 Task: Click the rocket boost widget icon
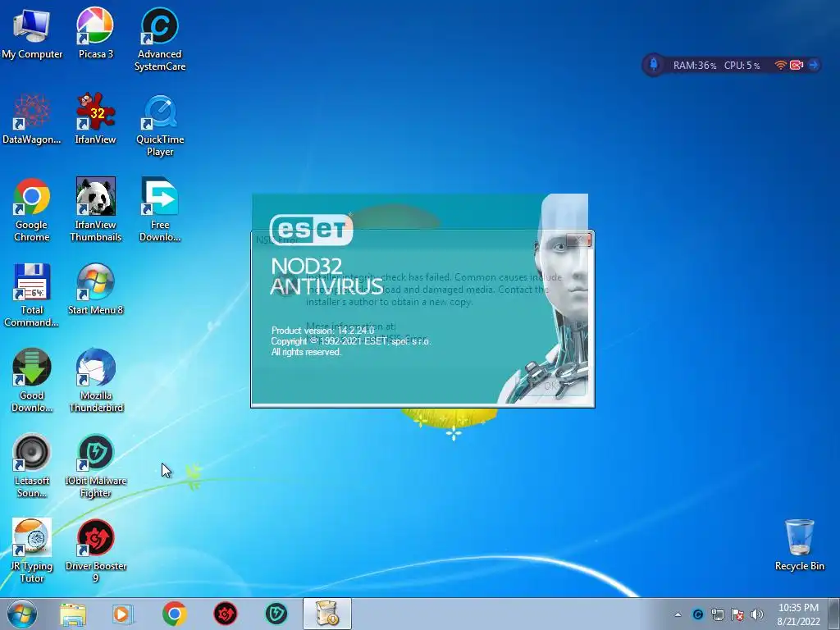click(x=654, y=65)
